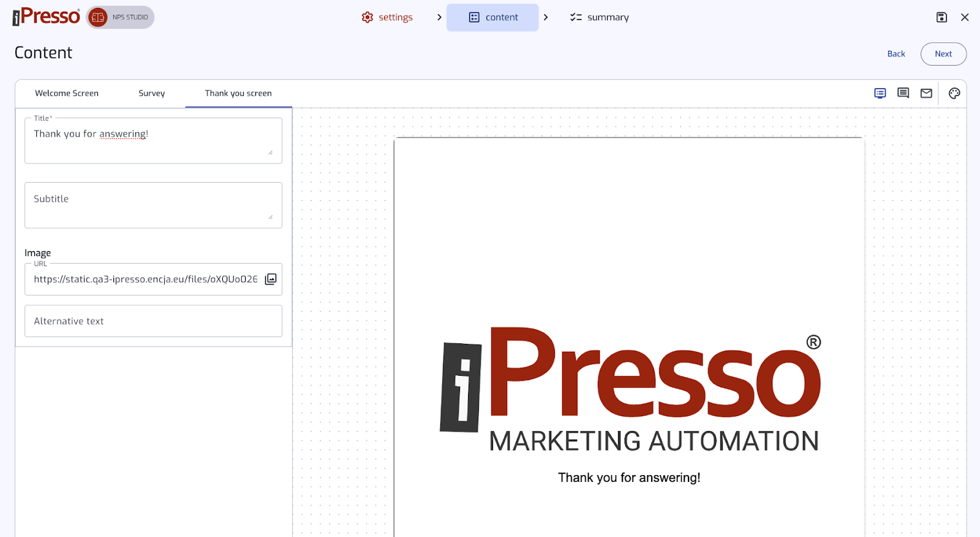The image size is (980, 537).
Task: Click the summary checklist icon
Action: 576,17
